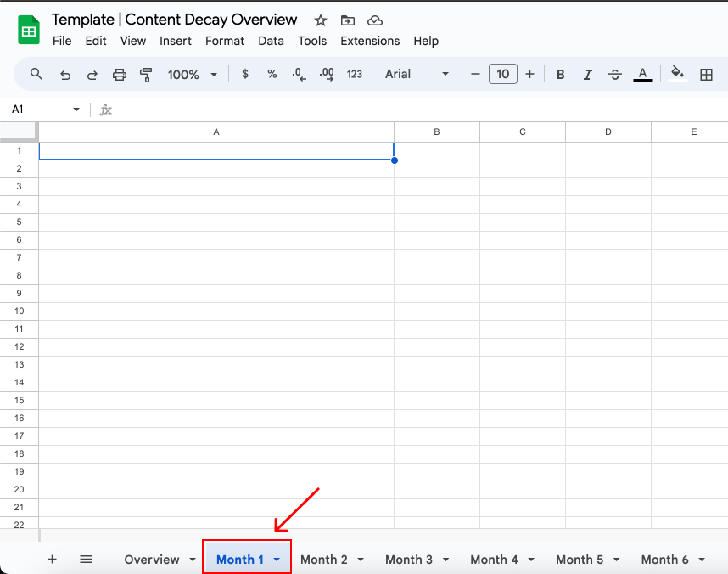Star the spreadsheet

[320, 20]
